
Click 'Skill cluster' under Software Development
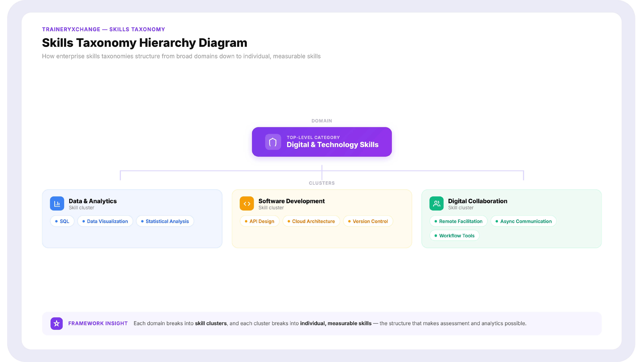(x=271, y=208)
